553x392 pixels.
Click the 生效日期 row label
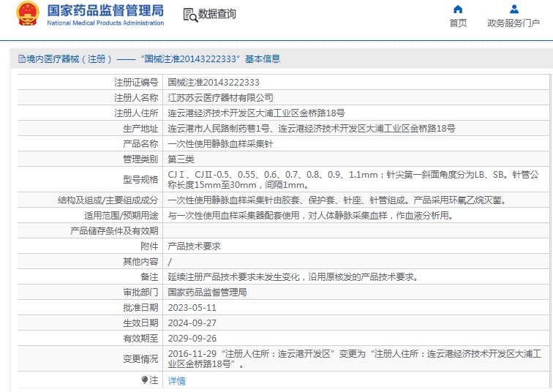click(x=140, y=323)
